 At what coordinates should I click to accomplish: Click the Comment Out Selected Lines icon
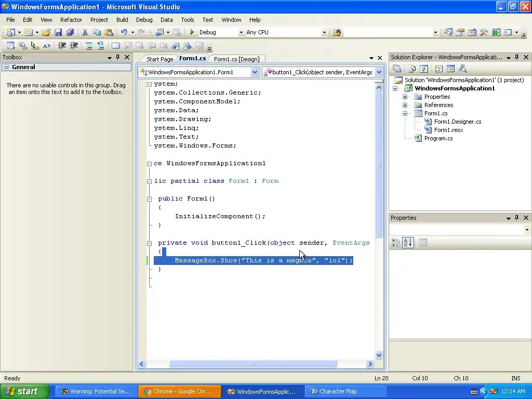(88, 46)
